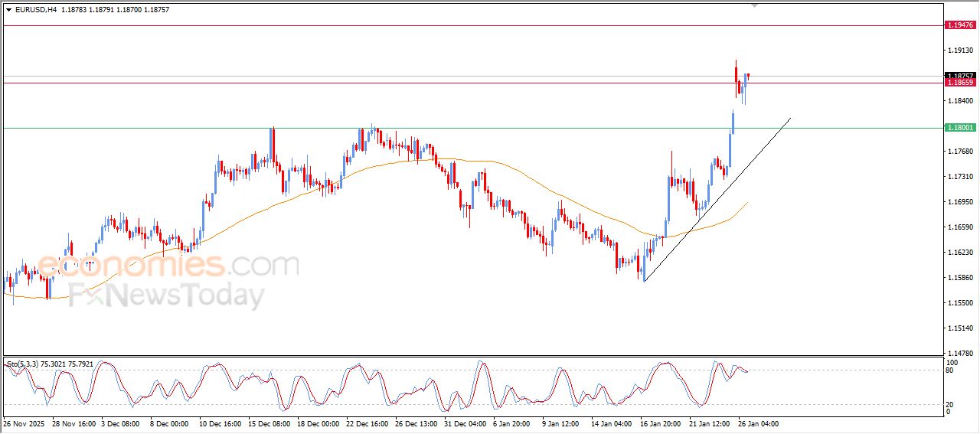Click the green 1.18001 price label
The image size is (980, 434).
(x=960, y=128)
